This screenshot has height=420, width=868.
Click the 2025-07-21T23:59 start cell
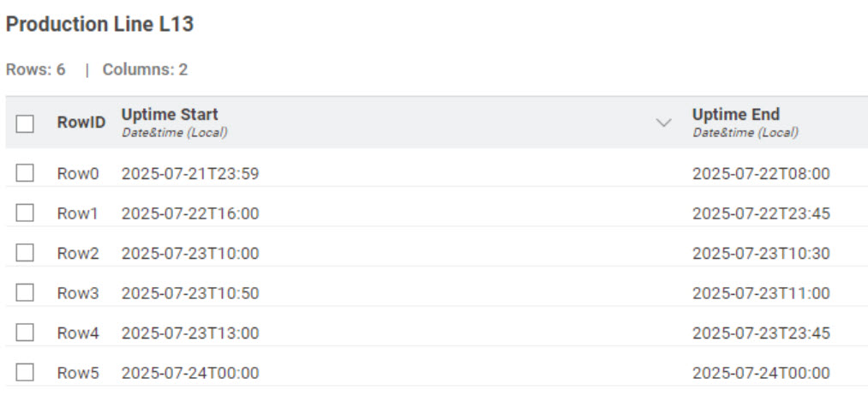pyautogui.click(x=190, y=174)
